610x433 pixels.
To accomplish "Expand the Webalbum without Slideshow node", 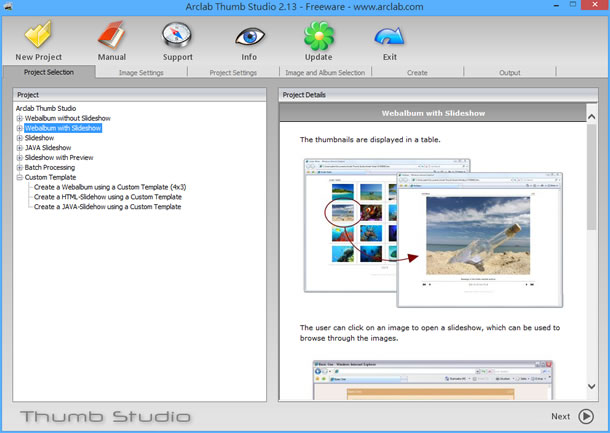I will tap(19, 118).
